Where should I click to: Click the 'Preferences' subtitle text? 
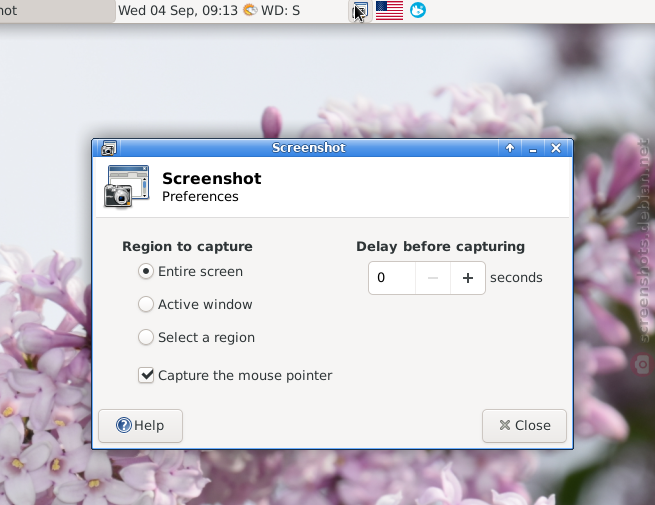coord(200,197)
